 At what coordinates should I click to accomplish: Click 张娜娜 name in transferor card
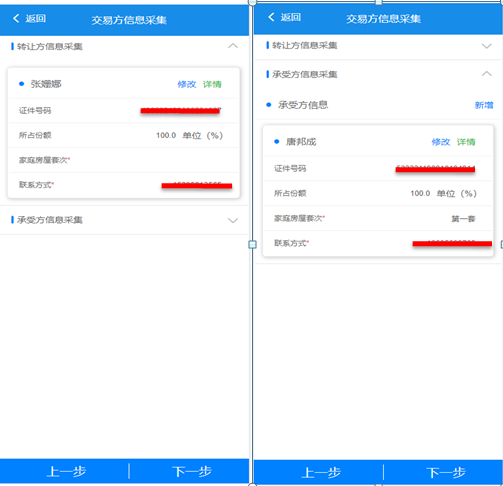coord(46,84)
